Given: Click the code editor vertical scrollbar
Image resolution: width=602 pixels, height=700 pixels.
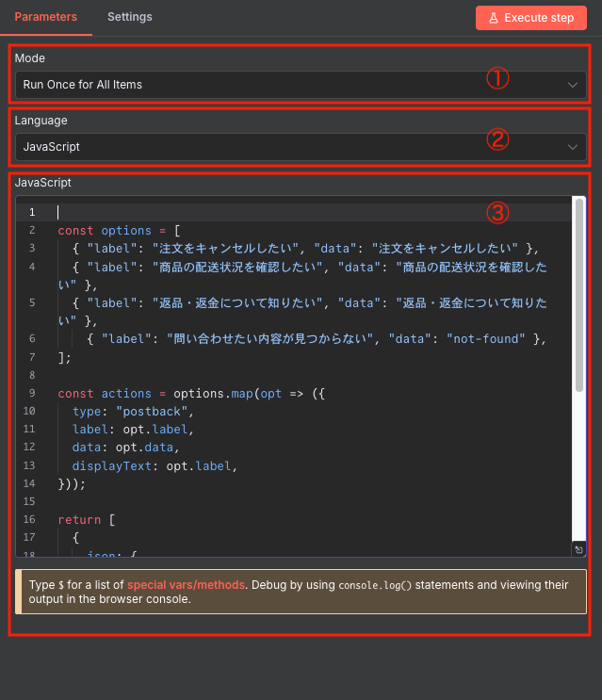Looking at the screenshot, I should tap(579, 296).
